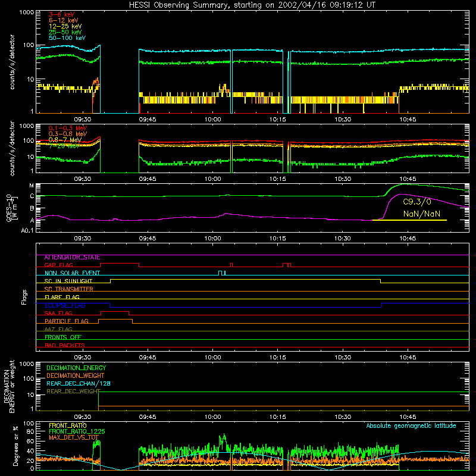This screenshot has width=476, height=476.
Task: Click the C9.3/0 flare annotation
Action: 417,202
